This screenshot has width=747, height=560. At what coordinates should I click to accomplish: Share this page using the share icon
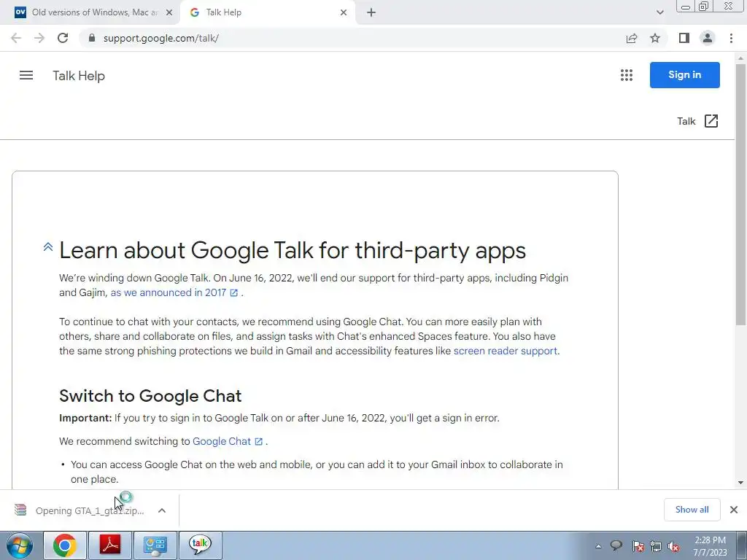tap(632, 38)
